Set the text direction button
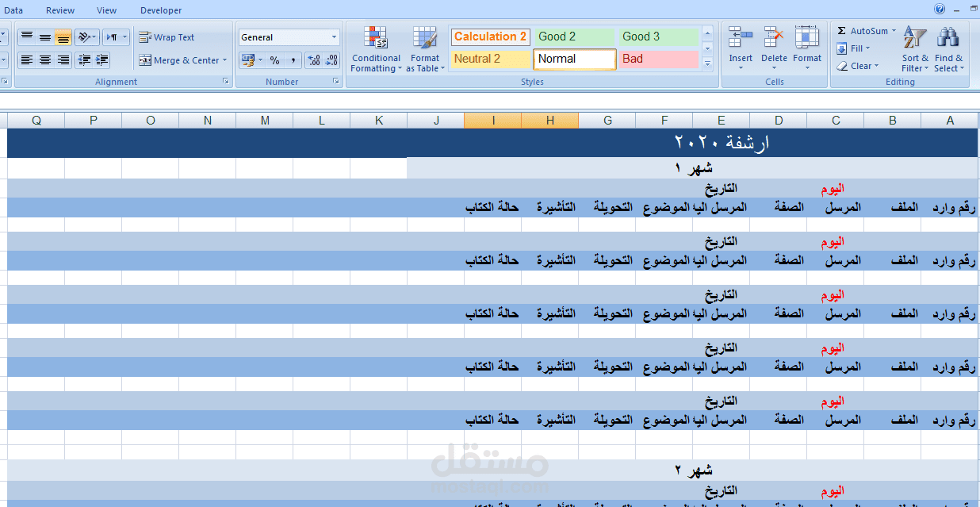The image size is (980, 507). pos(117,37)
